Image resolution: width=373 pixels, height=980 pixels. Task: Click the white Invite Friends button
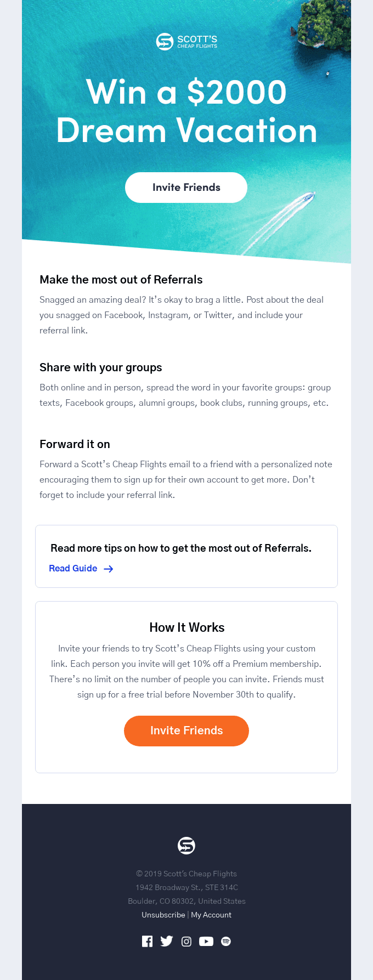(186, 188)
